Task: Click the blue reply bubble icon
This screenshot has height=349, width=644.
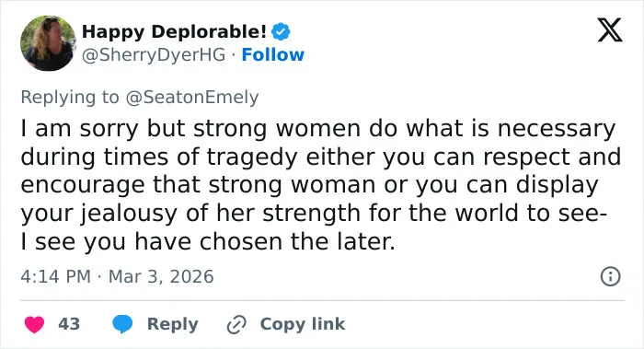Action: tap(122, 324)
